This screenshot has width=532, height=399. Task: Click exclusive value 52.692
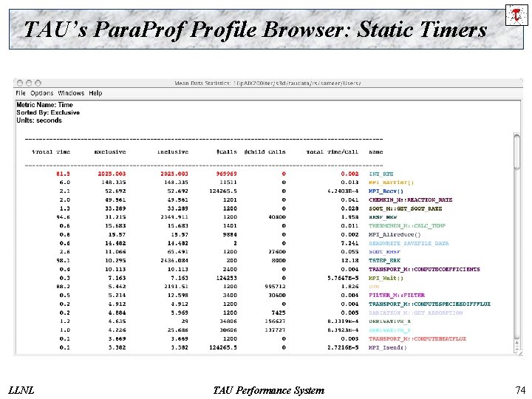coord(115,191)
